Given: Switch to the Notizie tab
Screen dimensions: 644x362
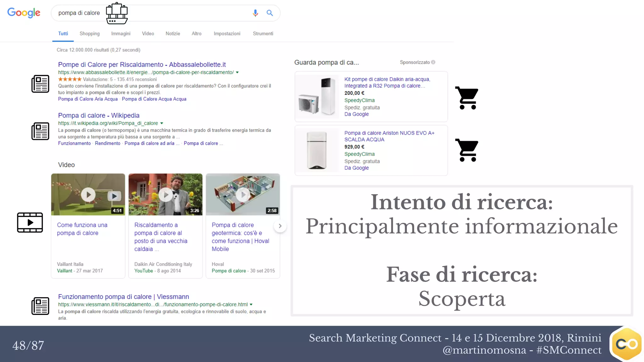Looking at the screenshot, I should click(x=173, y=34).
